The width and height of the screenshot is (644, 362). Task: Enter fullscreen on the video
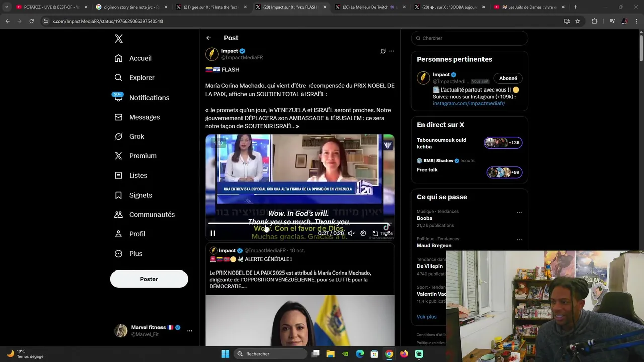(x=387, y=233)
